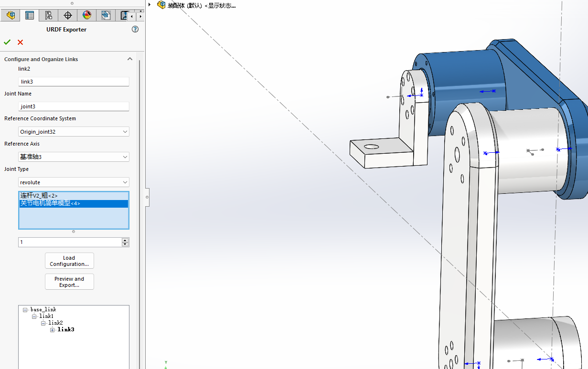Image resolution: width=588 pixels, height=369 pixels.
Task: Increase number of child links
Action: click(x=125, y=240)
